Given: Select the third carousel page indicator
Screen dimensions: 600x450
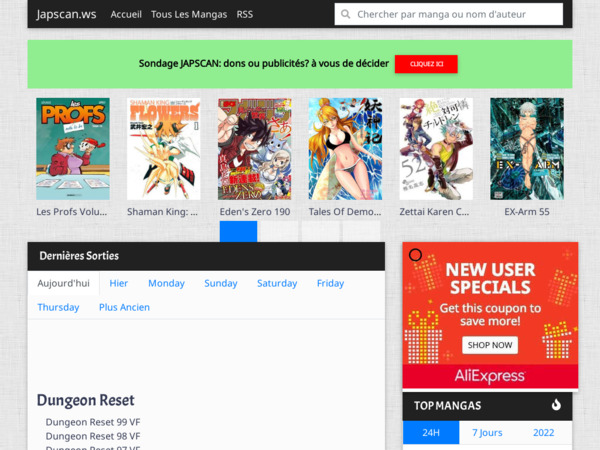Looking at the screenshot, I should click(x=320, y=232).
